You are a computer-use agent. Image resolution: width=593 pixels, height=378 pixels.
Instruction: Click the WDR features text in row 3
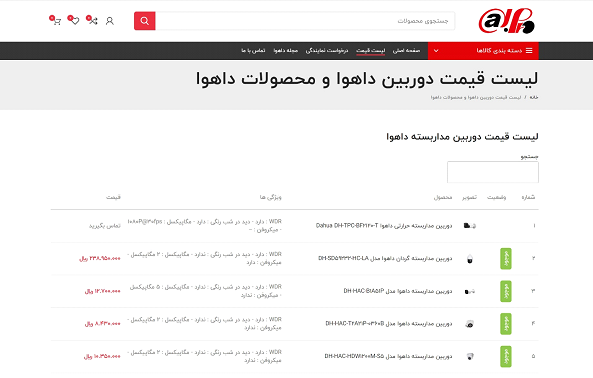coord(206,291)
